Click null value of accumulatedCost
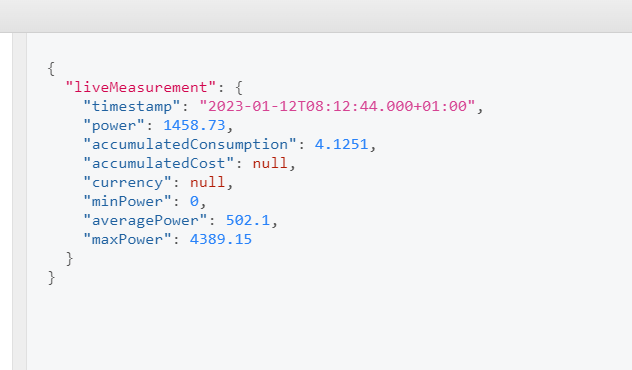Screen dimensions: 632x370 click(270, 163)
